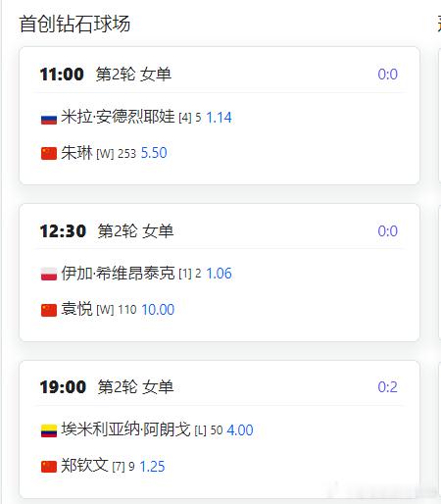
Task: Click the China flag next to 郑钦文
Action: [49, 467]
